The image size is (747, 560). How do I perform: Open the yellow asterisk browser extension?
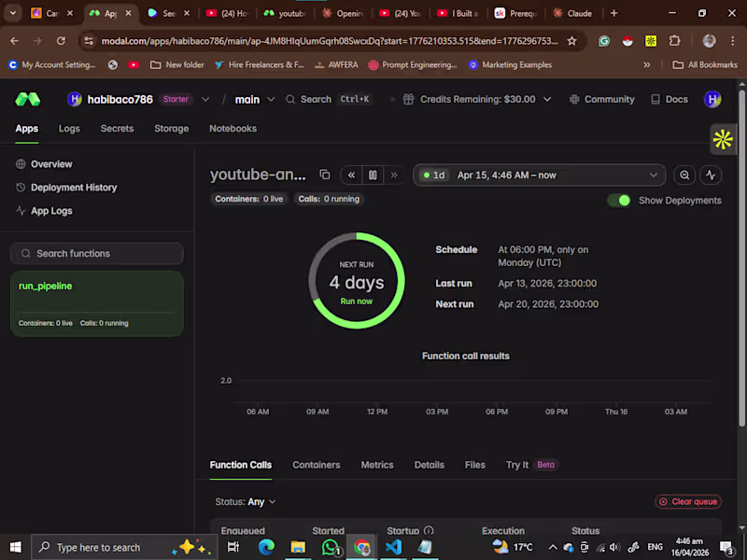point(651,41)
